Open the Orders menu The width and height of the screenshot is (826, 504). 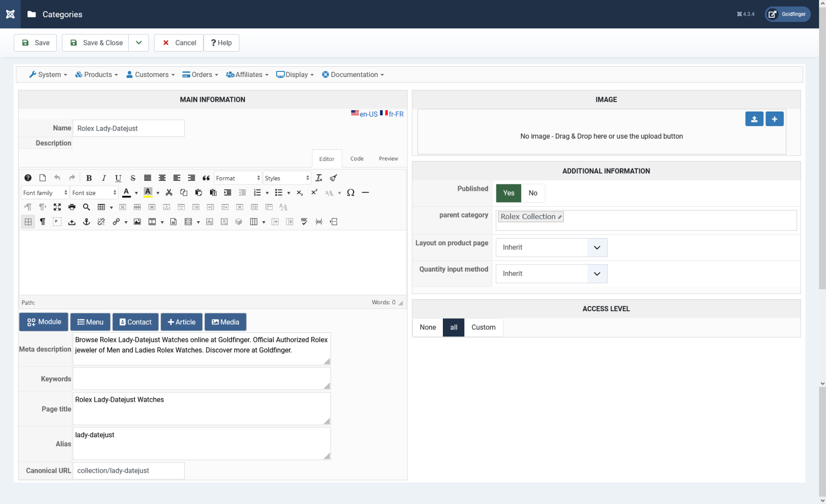200,75
